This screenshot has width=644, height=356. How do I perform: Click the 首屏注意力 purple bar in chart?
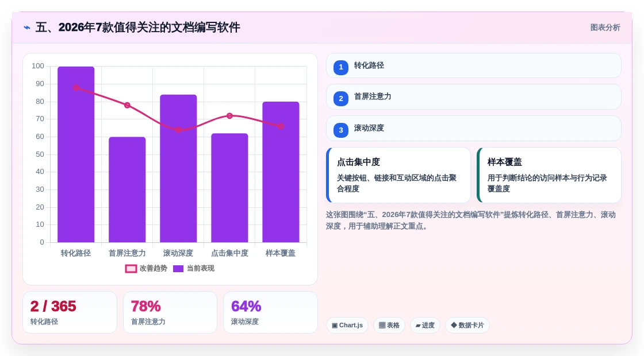coord(127,190)
